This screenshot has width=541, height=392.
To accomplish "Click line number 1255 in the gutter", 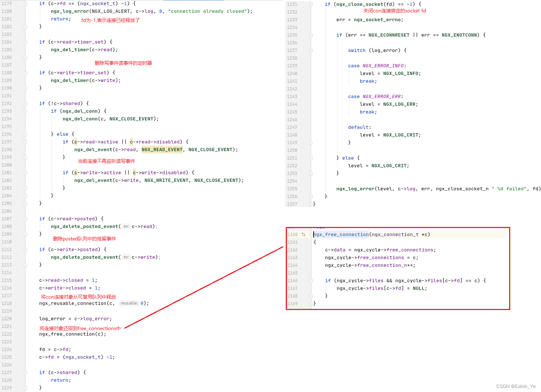I will 292,189.
